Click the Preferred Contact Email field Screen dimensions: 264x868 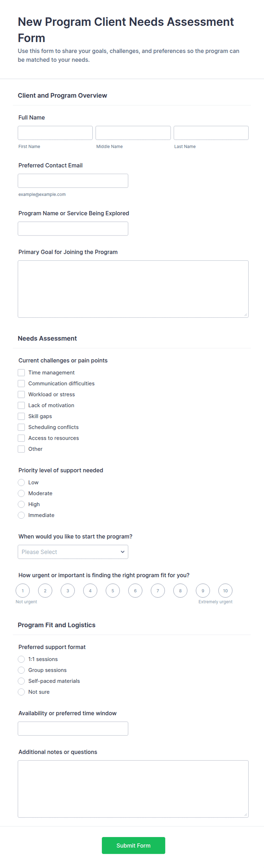tap(73, 181)
